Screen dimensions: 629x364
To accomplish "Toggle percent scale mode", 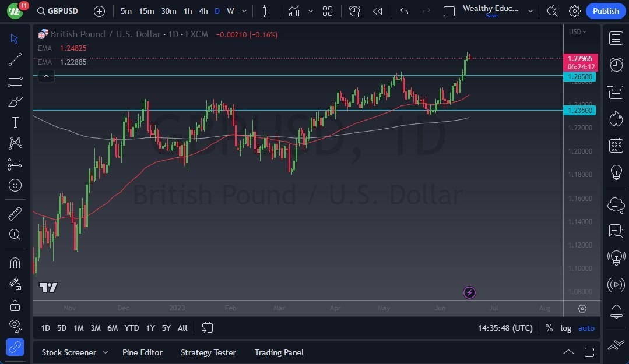I will [x=549, y=328].
